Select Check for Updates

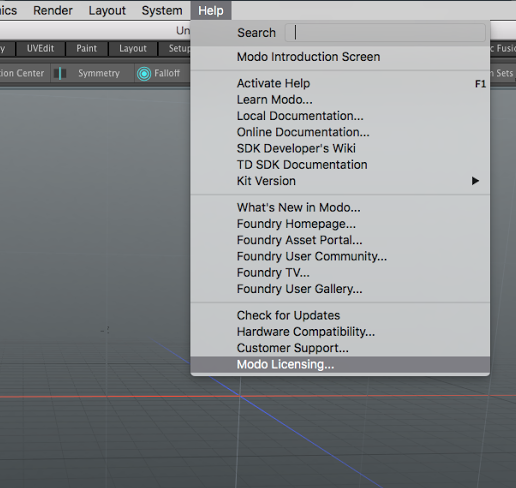tap(340, 315)
